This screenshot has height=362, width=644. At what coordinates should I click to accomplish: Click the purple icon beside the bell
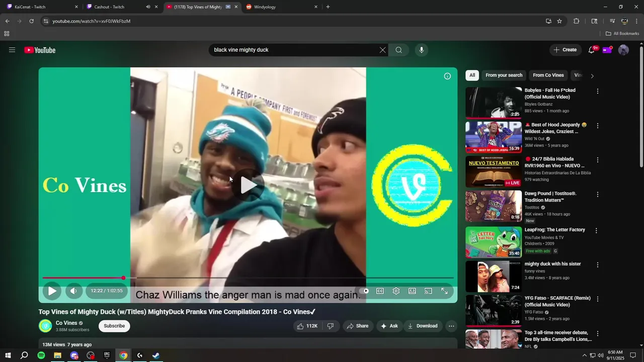tap(607, 50)
